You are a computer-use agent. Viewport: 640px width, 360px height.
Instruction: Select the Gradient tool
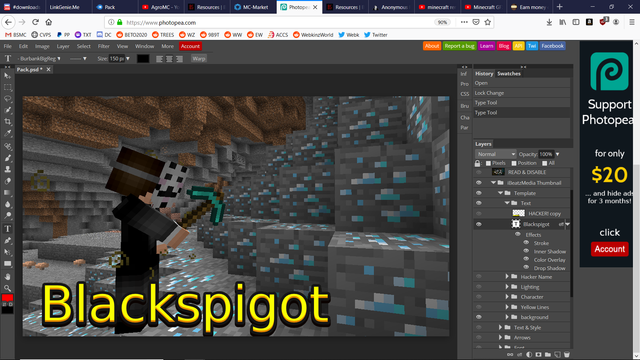[x=7, y=192]
